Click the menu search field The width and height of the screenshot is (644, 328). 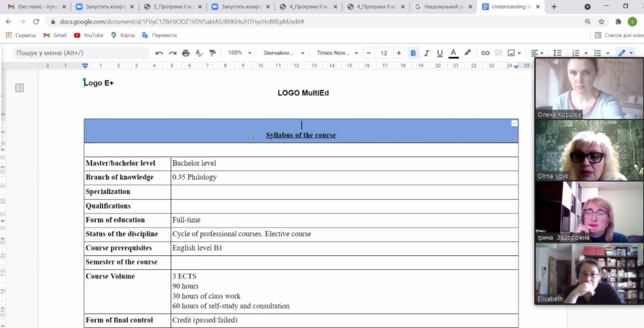[80, 53]
